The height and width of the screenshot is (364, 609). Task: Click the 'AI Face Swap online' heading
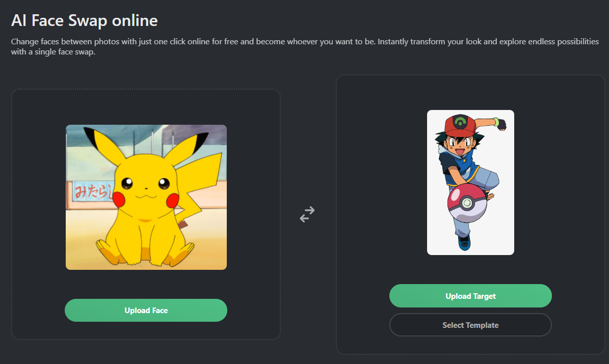click(x=84, y=20)
